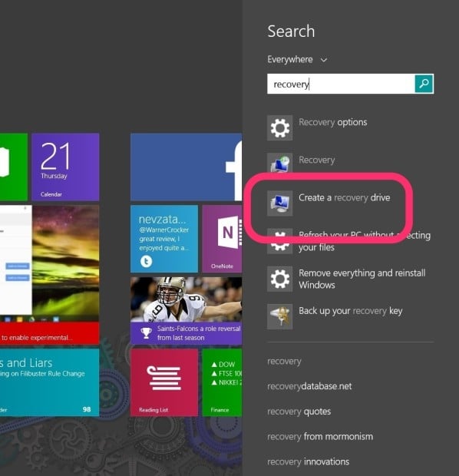Open the Sports tile about Saints-Falcons
The height and width of the screenshot is (476, 459).
(x=186, y=311)
